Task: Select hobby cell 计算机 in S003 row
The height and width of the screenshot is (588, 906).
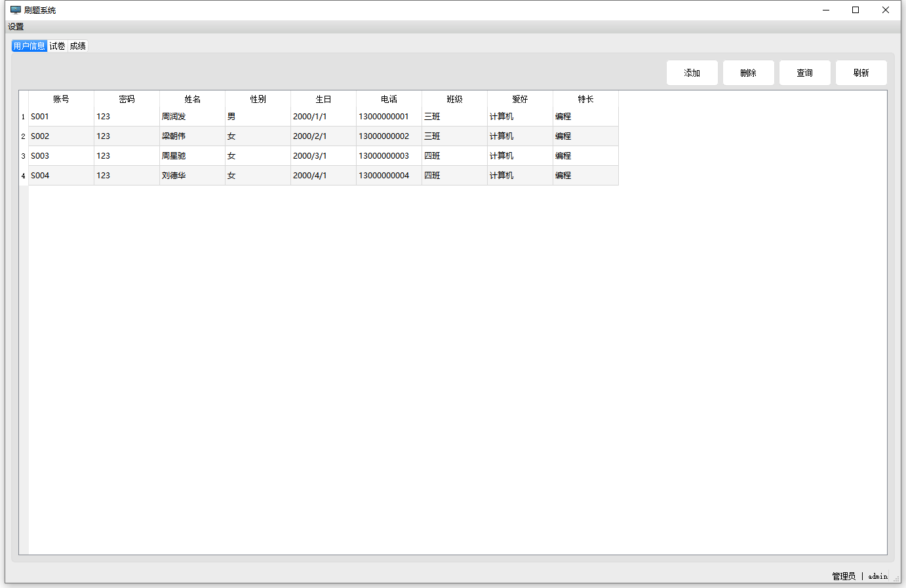Action: tap(520, 156)
